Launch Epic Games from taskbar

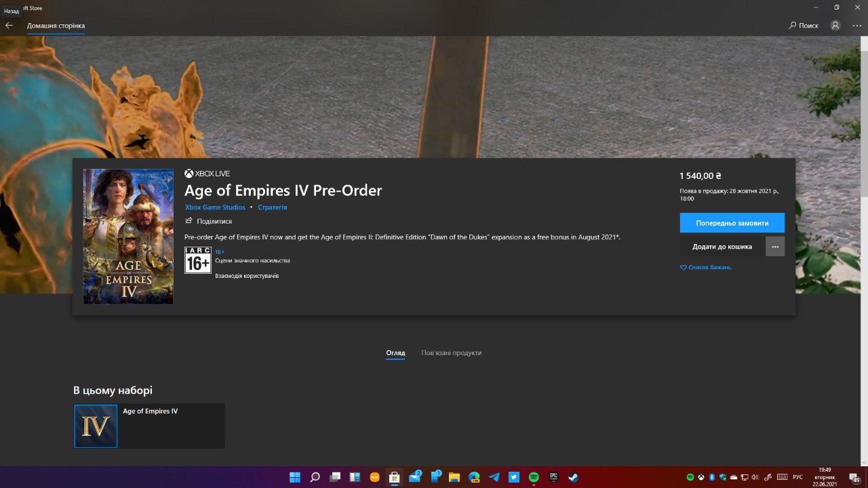point(553,477)
